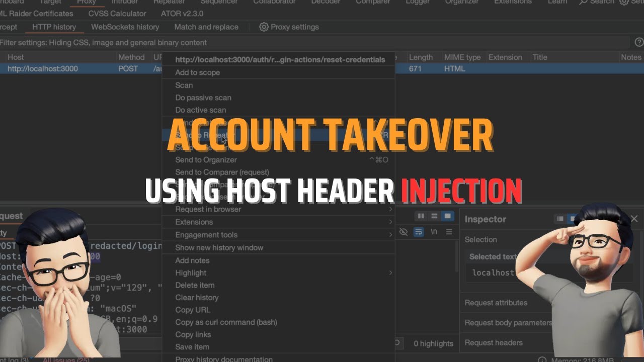This screenshot has height=362, width=644.
Task: Sort by Notes column header
Action: pos(631,57)
